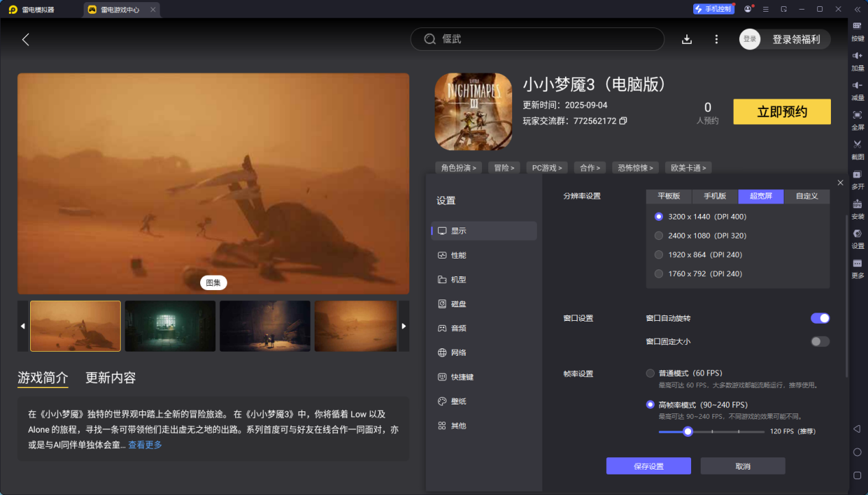Open the 网络 settings section

(x=484, y=352)
